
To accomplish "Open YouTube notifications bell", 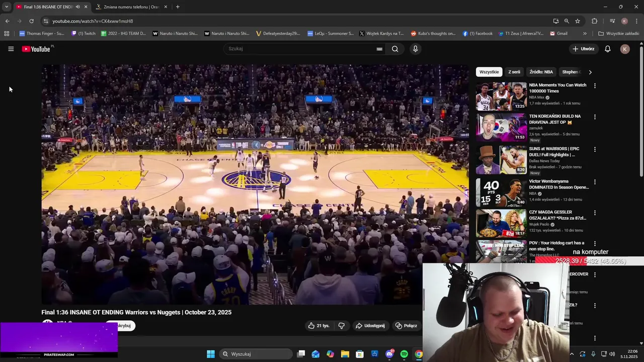I will click(x=607, y=49).
